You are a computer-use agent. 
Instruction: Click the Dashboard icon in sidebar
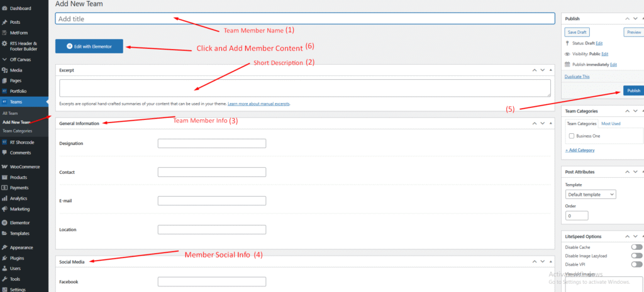coord(5,8)
